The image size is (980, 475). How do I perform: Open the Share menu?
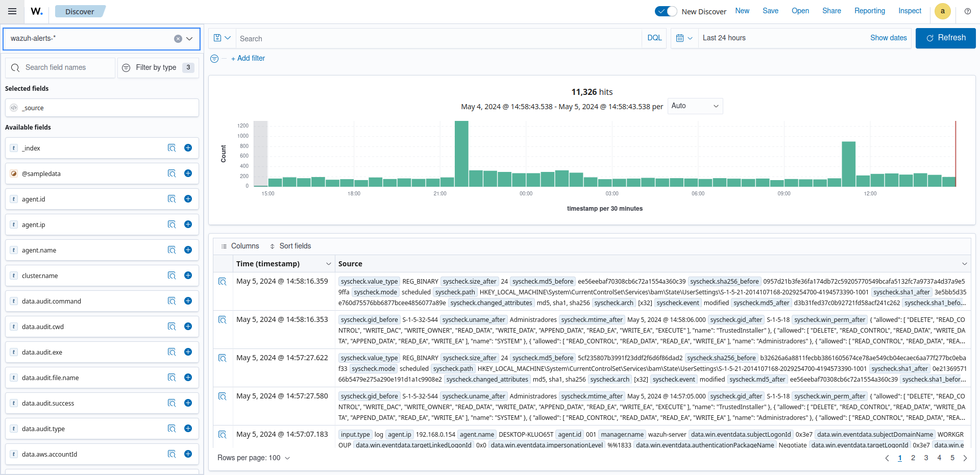[831, 11]
